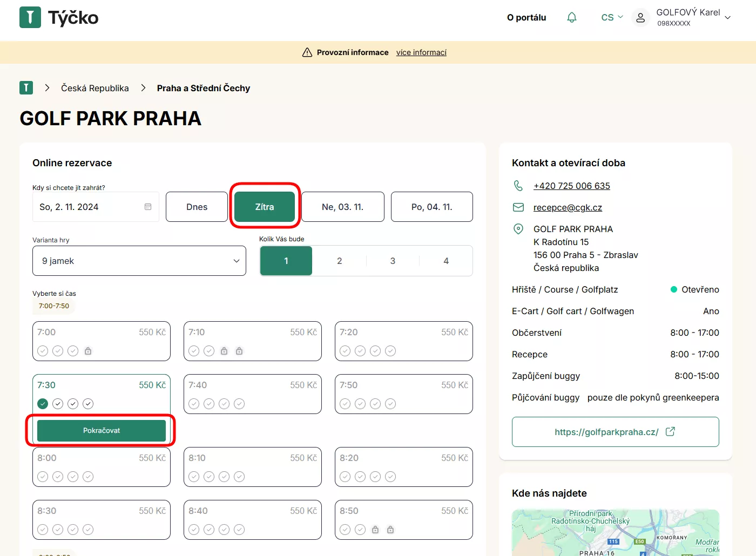
Task: Click the location pin icon
Action: click(518, 229)
